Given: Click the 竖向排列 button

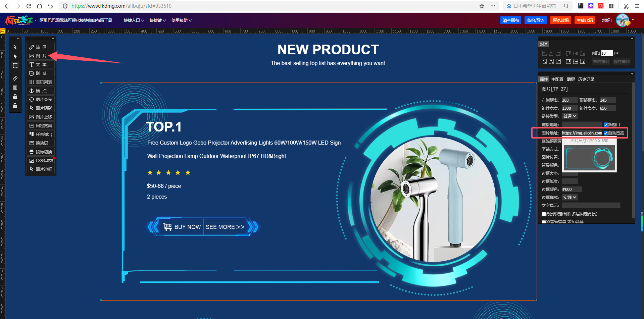Looking at the screenshot, I should point(621,62).
